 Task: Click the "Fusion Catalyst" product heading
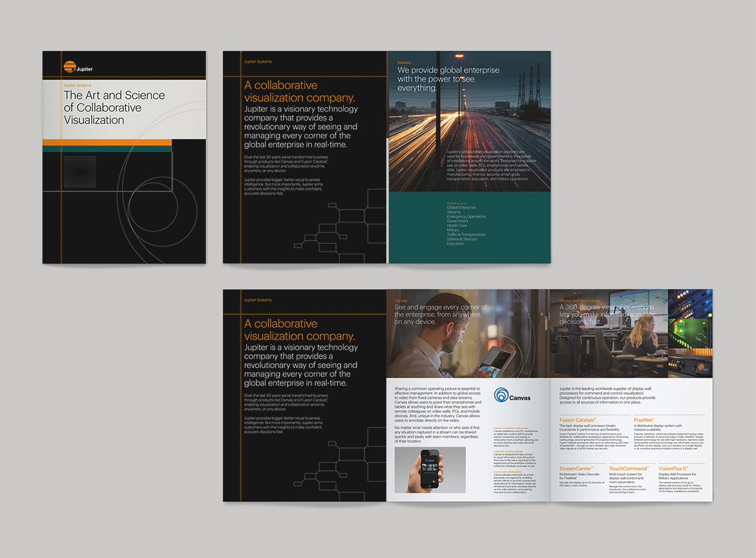pos(578,420)
